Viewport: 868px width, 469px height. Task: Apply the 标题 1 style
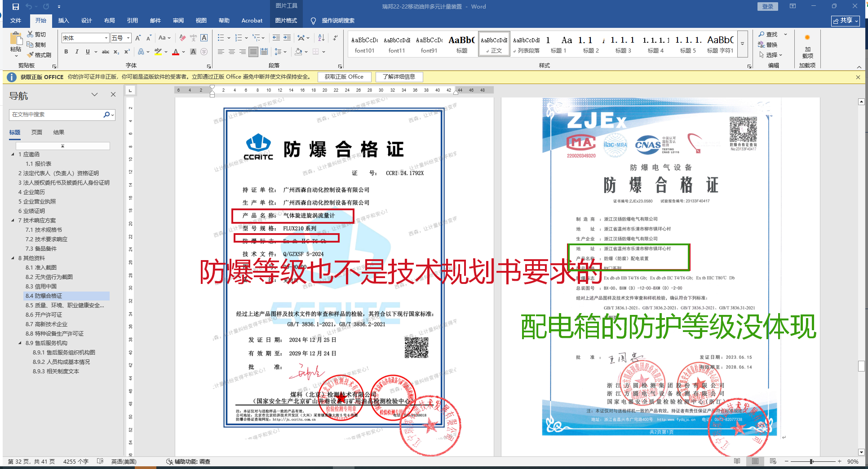[x=558, y=44]
